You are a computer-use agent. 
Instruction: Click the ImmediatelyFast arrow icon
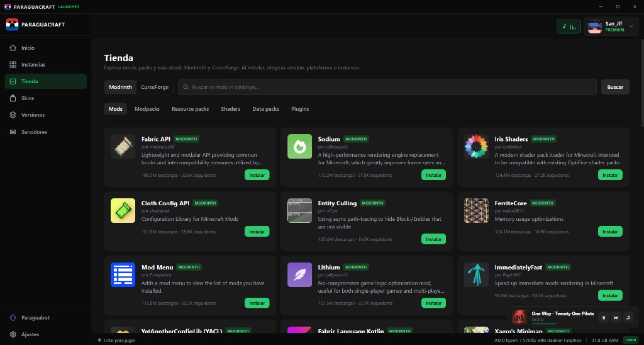point(476,274)
